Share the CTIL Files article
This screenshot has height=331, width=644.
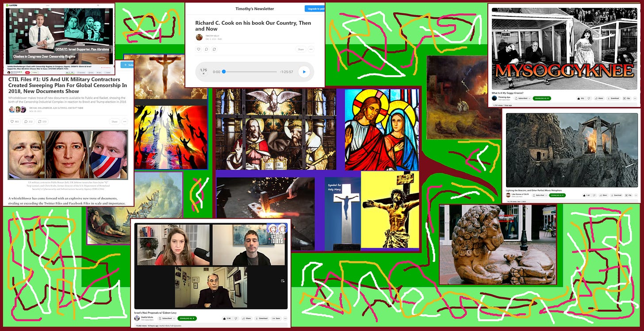(x=115, y=121)
